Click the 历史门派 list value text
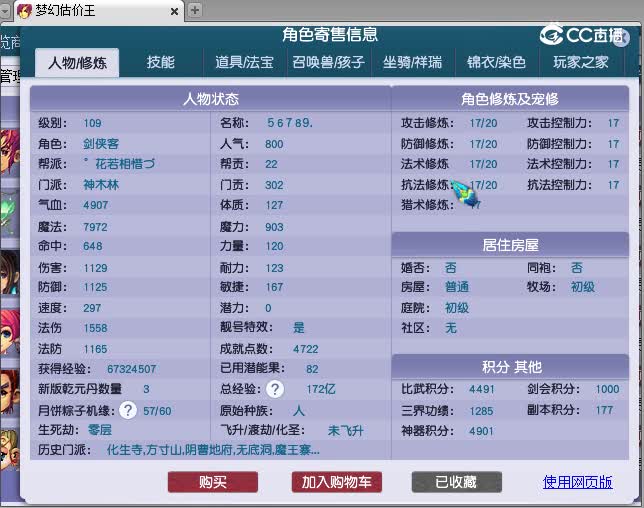 pyautogui.click(x=213, y=450)
